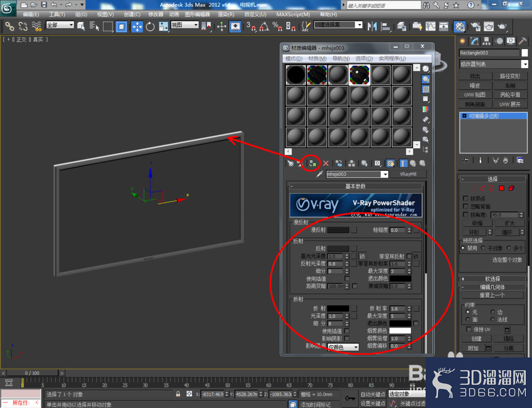Expand the 软选择 rollout
Screen dimensions: 532x408
[x=492, y=279]
